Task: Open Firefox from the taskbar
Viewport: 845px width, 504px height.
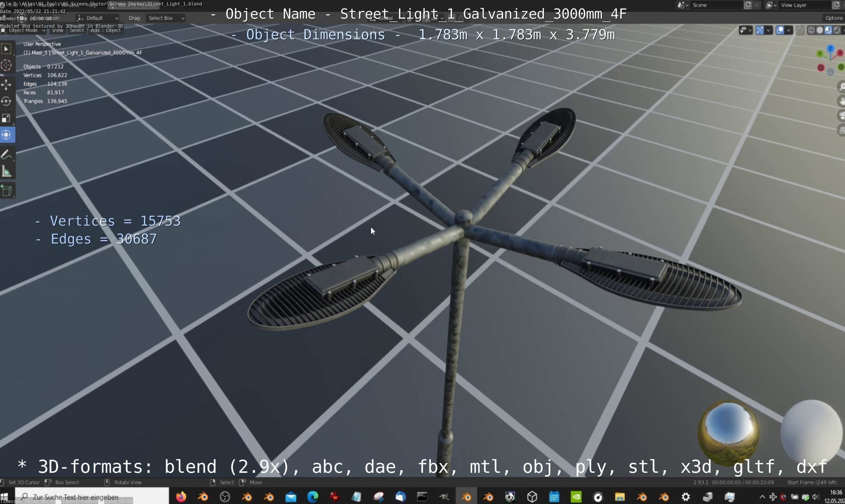Action: click(x=181, y=497)
